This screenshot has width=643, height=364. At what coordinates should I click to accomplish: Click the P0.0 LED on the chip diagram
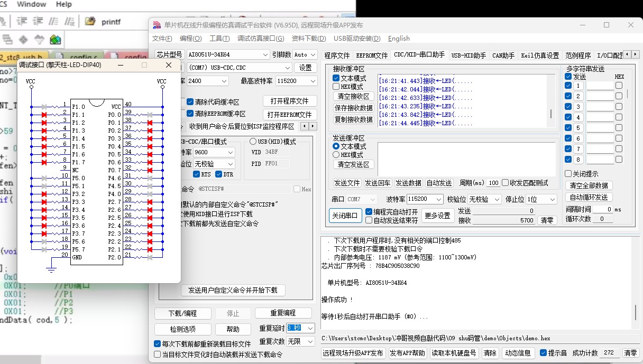(x=150, y=115)
